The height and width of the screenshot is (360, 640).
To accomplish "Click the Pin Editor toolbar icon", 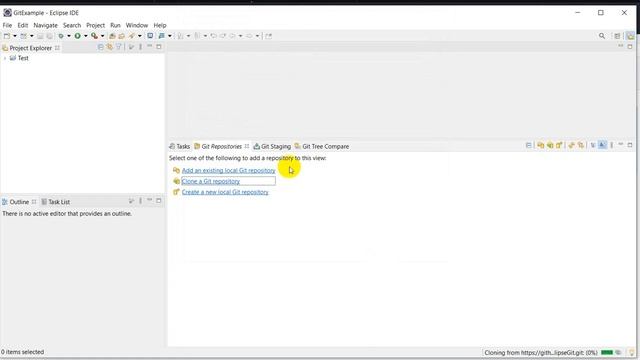I will click(x=269, y=36).
